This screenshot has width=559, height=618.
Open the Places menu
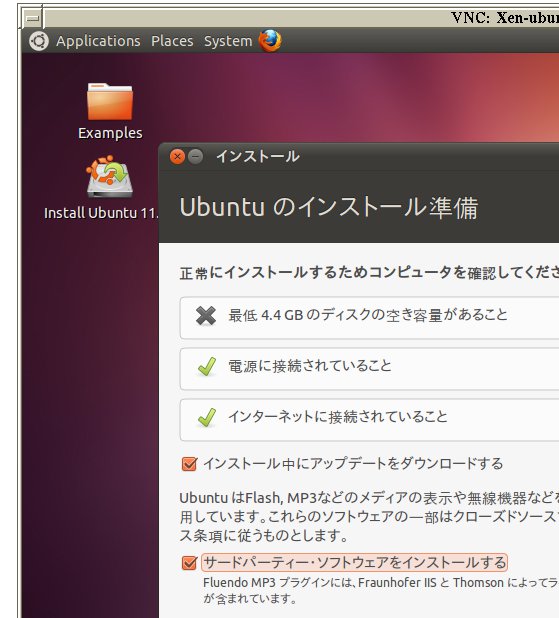(172, 41)
